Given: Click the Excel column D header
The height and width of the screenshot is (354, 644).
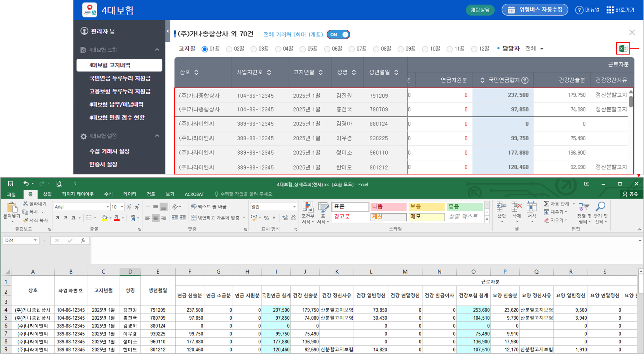Looking at the screenshot, I should coord(130,272).
